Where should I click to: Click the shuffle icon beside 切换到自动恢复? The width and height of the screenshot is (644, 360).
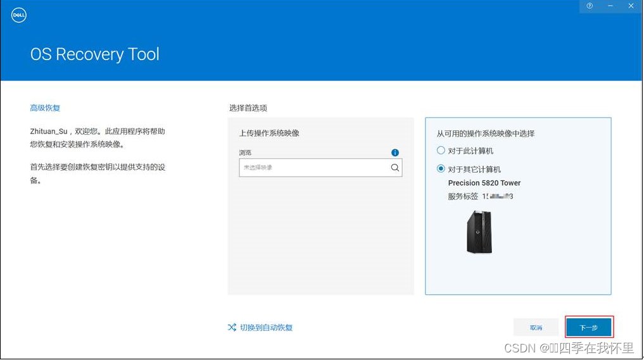tap(232, 327)
